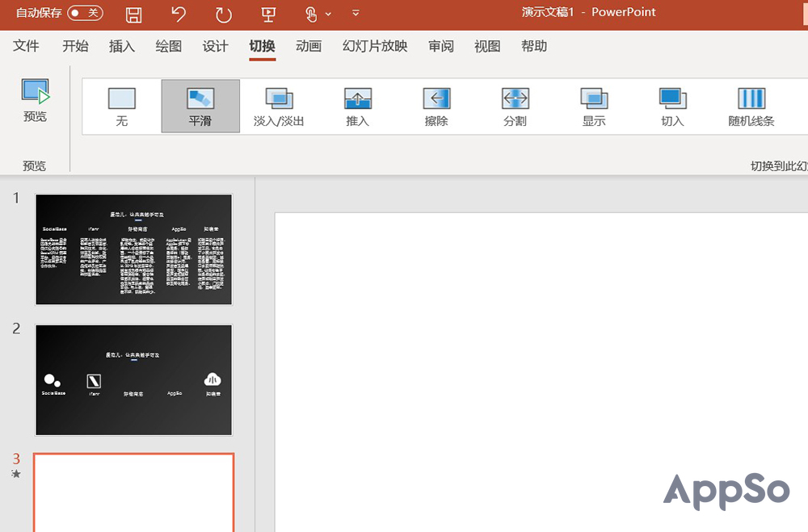808x532 pixels.
Task: Switch to the 动画 (Animations) tab
Action: point(309,46)
